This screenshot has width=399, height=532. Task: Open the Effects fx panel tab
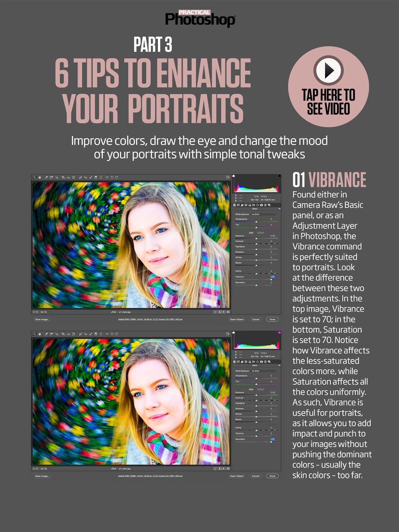257,205
